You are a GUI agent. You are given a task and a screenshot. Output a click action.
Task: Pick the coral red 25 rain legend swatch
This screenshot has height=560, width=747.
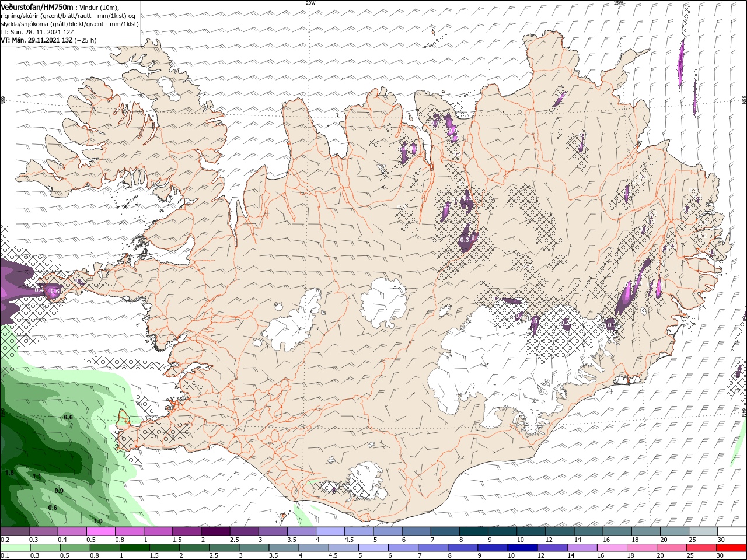click(702, 548)
